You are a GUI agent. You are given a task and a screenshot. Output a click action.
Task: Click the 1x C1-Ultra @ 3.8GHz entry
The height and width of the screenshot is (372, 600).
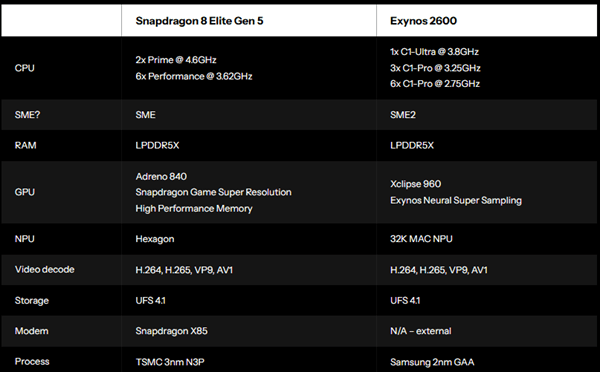pos(434,52)
